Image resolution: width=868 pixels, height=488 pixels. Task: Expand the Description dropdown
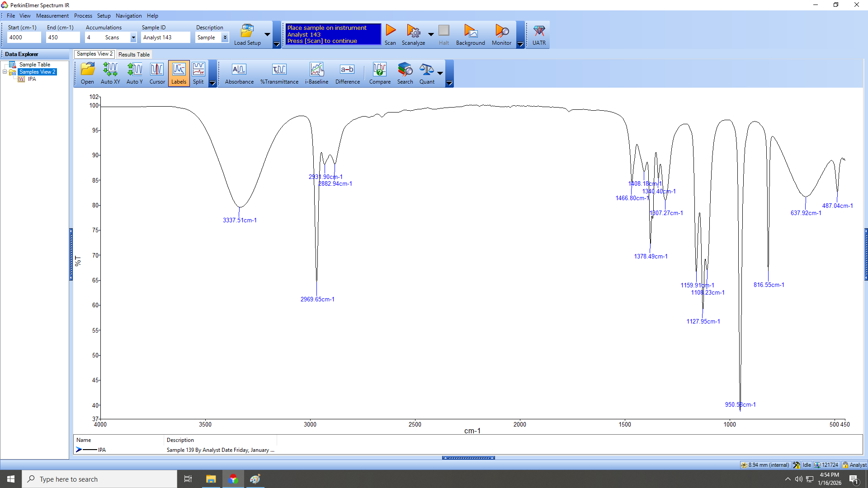225,38
